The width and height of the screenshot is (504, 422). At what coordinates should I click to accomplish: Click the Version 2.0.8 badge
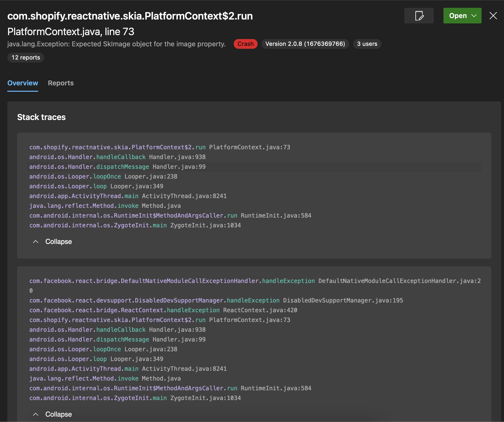pos(305,44)
